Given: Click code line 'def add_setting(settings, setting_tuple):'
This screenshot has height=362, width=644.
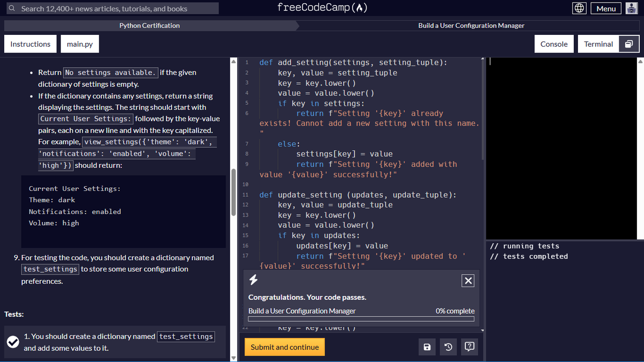Looking at the screenshot, I should point(353,62).
